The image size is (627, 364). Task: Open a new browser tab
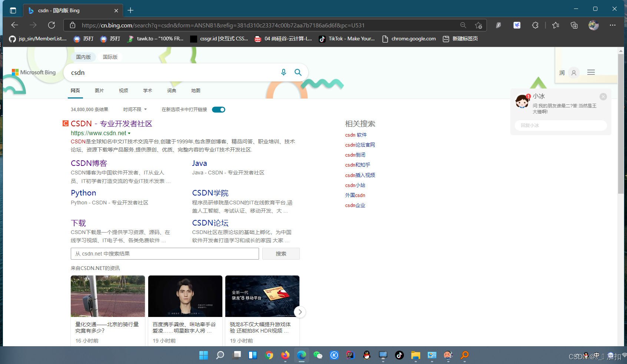click(x=130, y=10)
